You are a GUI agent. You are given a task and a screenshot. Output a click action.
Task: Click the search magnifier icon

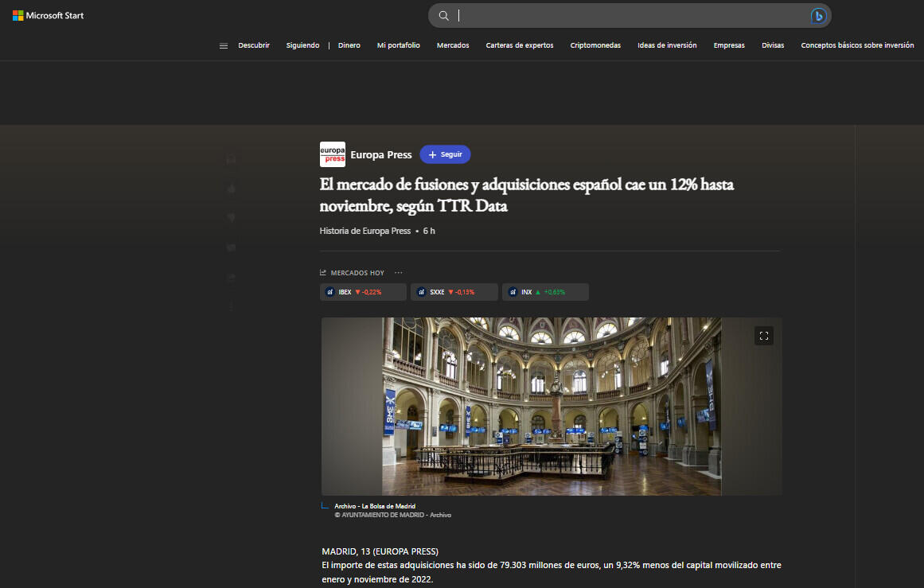(x=444, y=16)
